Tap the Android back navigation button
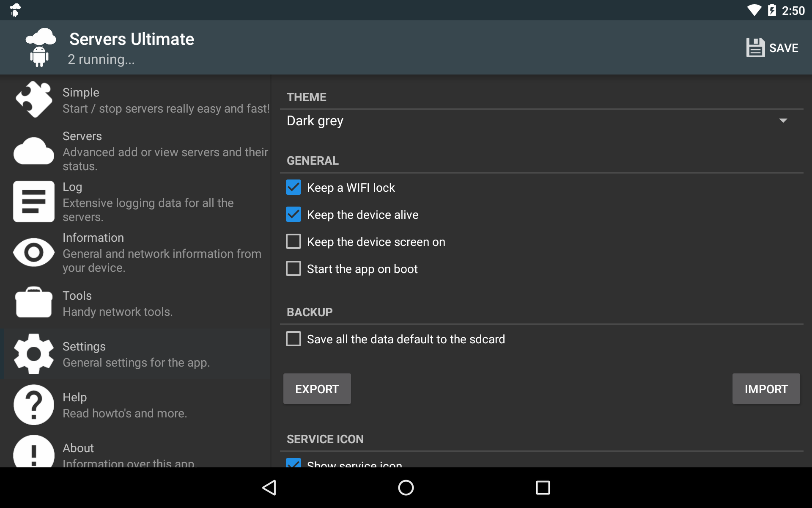812x508 pixels. pos(270,488)
